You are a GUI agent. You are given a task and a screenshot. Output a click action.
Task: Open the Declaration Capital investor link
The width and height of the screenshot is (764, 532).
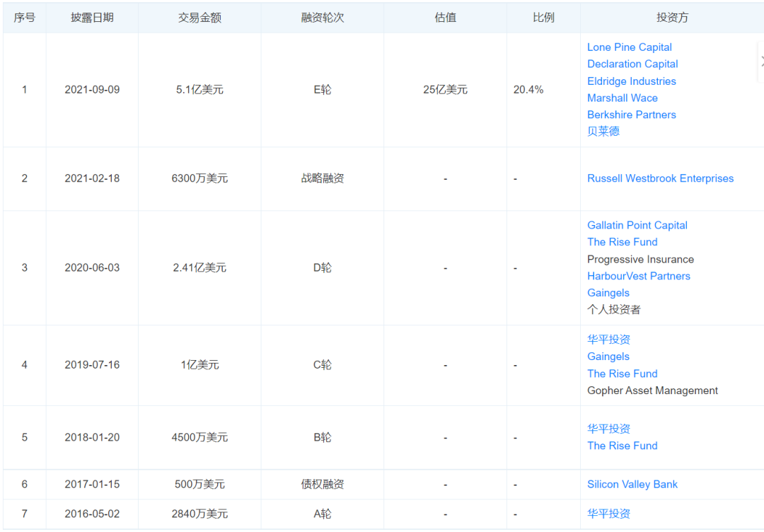click(x=632, y=64)
